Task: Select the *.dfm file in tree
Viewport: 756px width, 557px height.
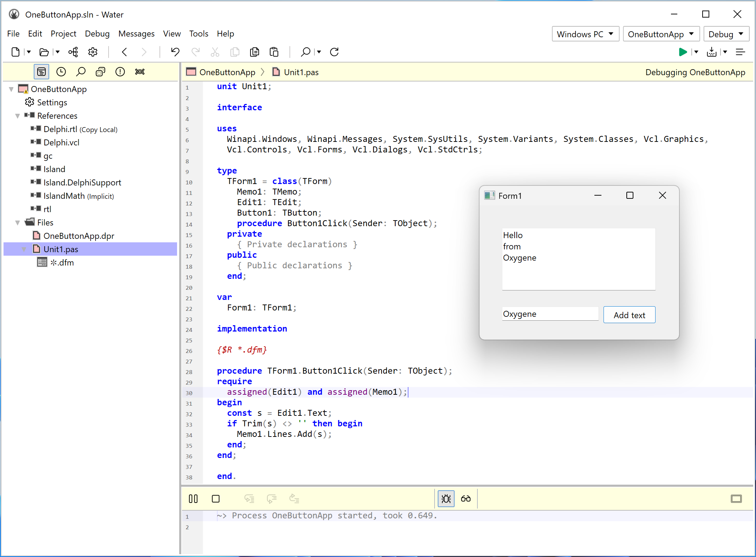Action: (x=62, y=263)
